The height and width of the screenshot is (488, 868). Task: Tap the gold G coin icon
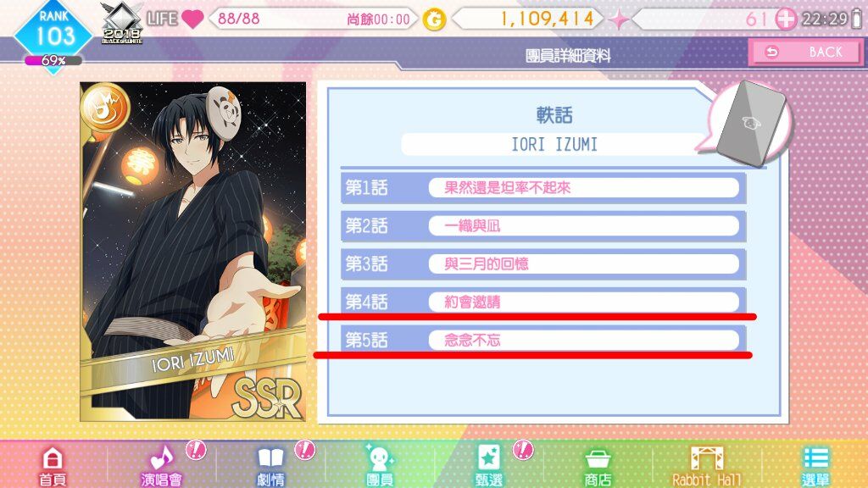pyautogui.click(x=435, y=20)
